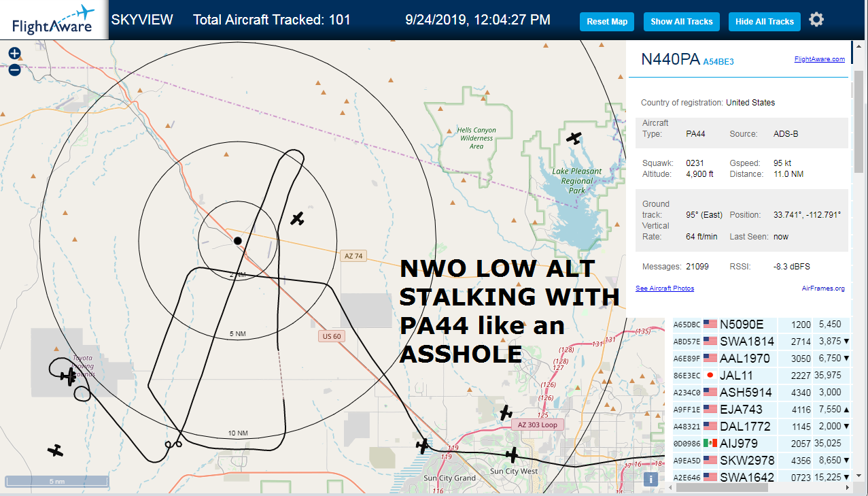The width and height of the screenshot is (868, 496).
Task: Select the N5090E row in aircraft list
Action: [x=762, y=325]
